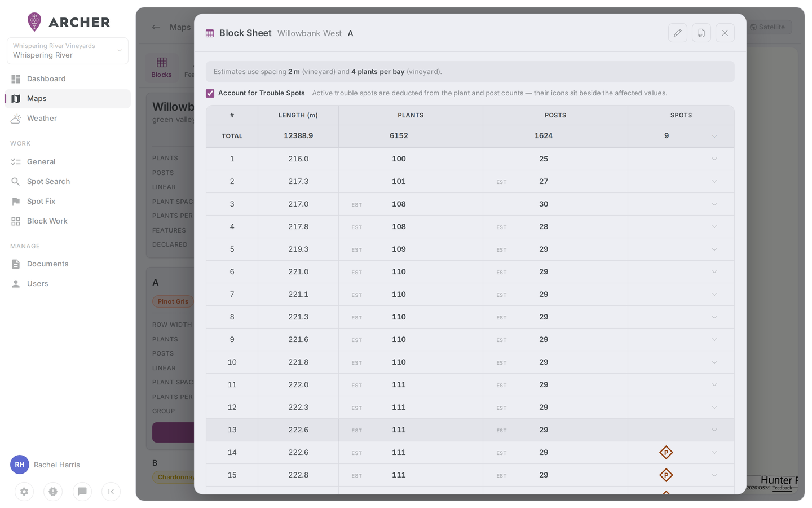Click total plants value 6152

(x=399, y=136)
